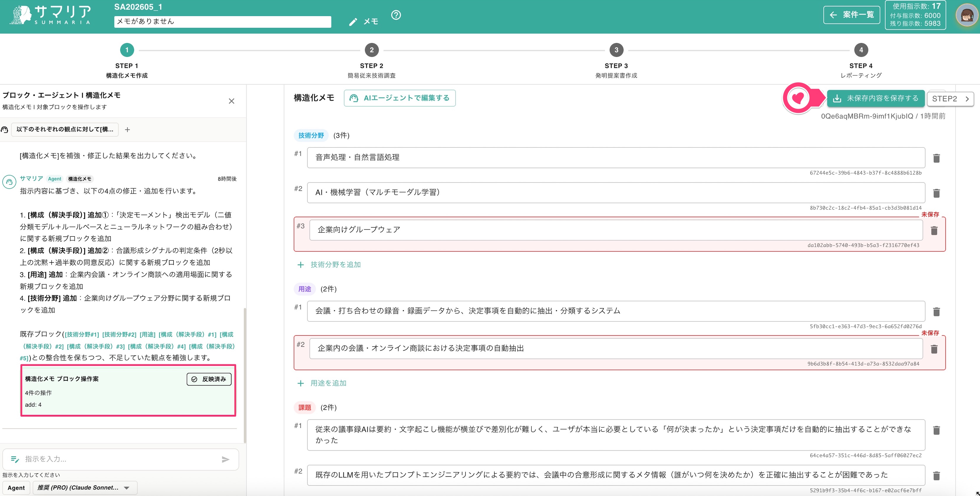Click the instruction edit icon in the input

coord(15,459)
